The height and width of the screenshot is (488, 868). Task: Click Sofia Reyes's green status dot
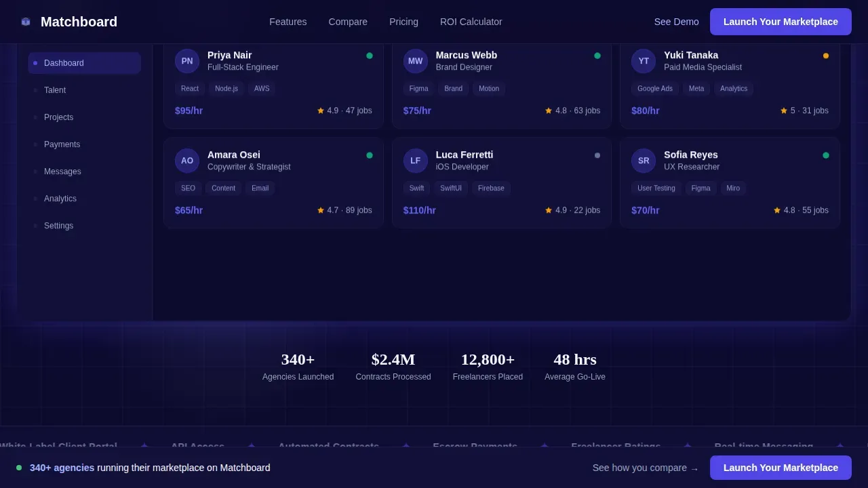tap(826, 155)
